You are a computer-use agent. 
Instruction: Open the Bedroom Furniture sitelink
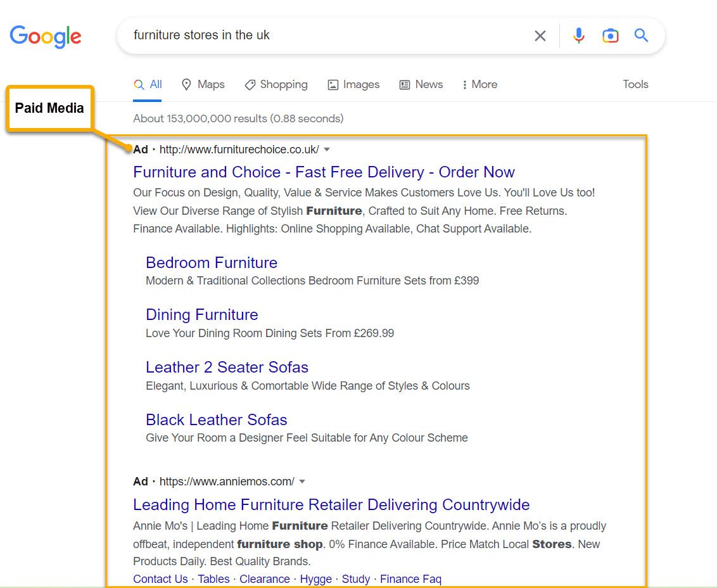tap(212, 263)
